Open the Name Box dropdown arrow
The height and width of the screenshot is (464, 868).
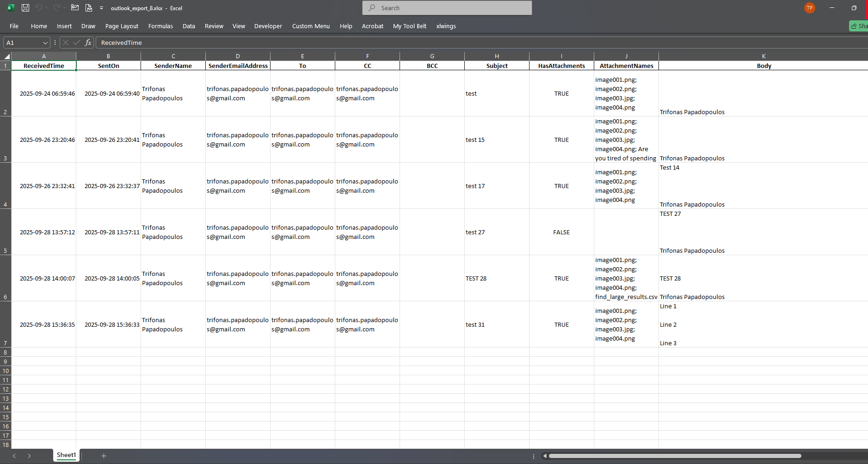(x=45, y=43)
